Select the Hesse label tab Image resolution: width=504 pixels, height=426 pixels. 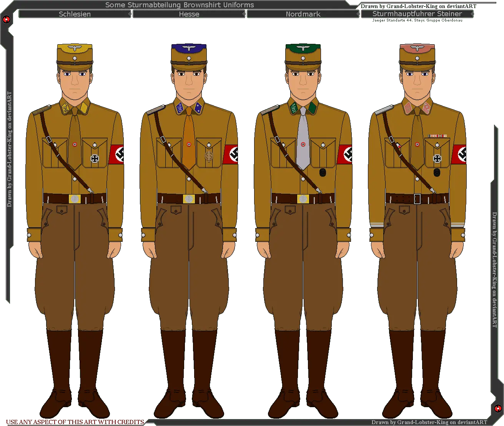tap(189, 14)
